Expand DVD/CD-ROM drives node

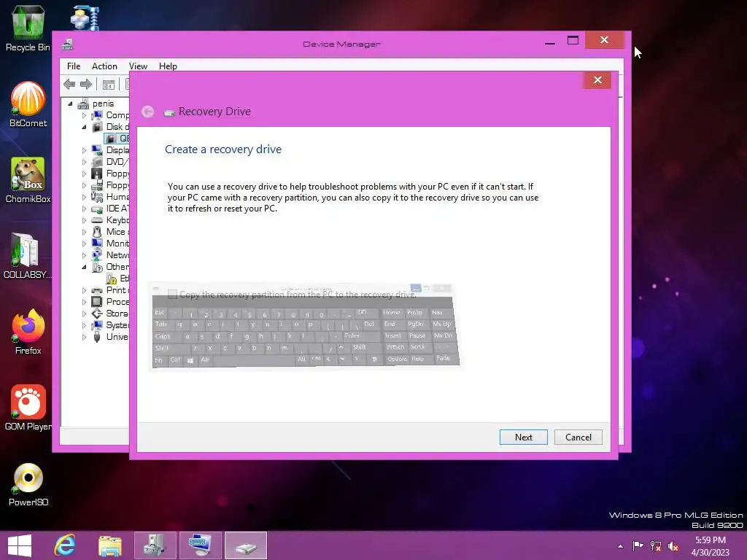[85, 162]
